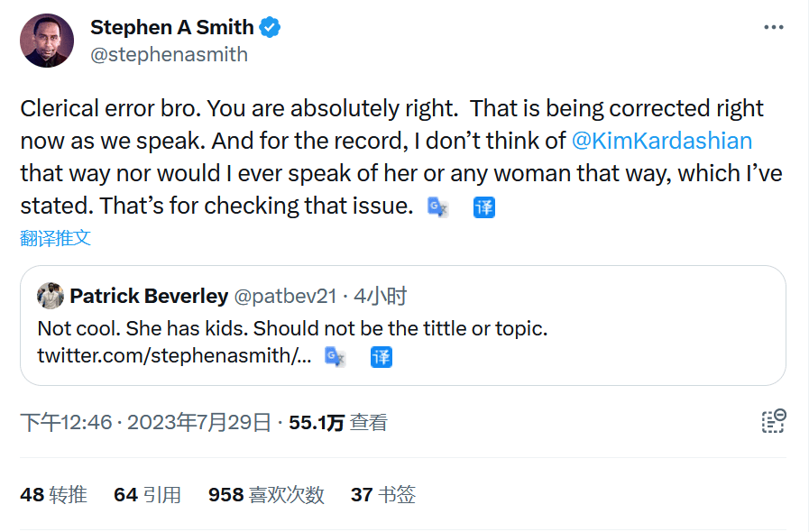The height and width of the screenshot is (532, 809).
Task: Click Google Translate icon in quoted tweet
Action: (335, 356)
